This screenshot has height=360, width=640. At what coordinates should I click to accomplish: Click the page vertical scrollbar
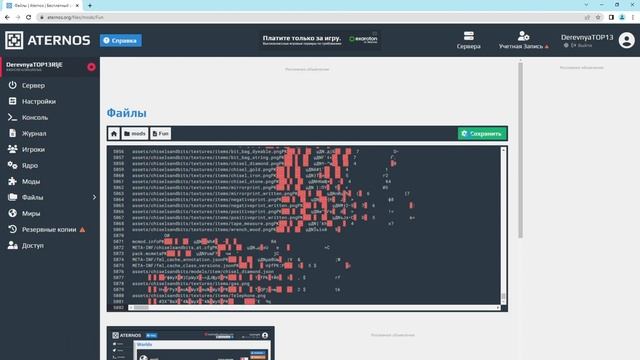pos(520,150)
